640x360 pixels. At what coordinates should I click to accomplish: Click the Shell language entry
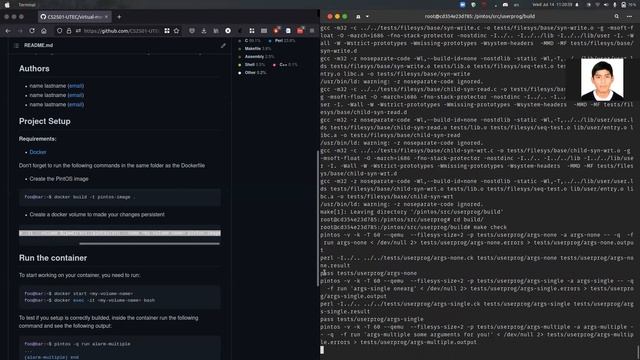tap(252, 65)
